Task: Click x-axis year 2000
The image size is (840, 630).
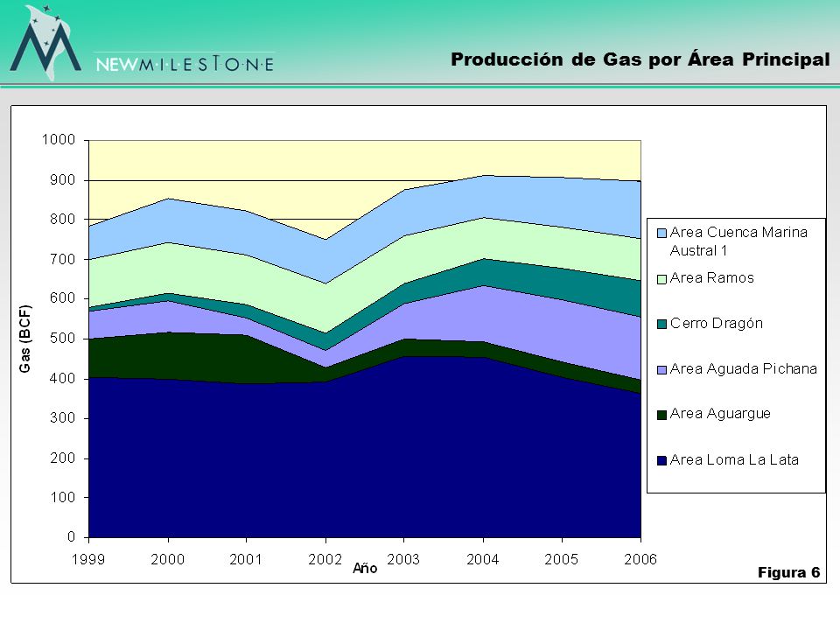Action: [x=168, y=560]
